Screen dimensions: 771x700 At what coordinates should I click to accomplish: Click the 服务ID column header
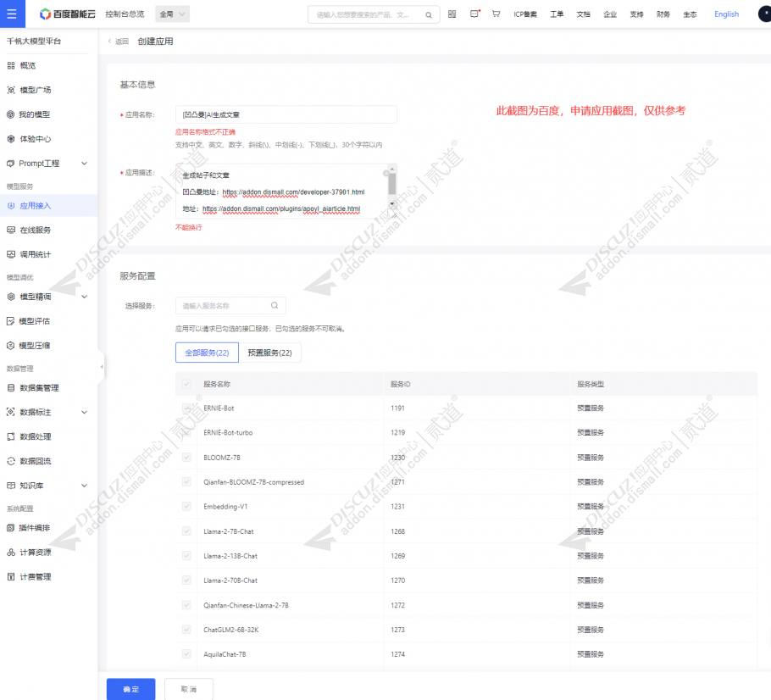(x=400, y=384)
